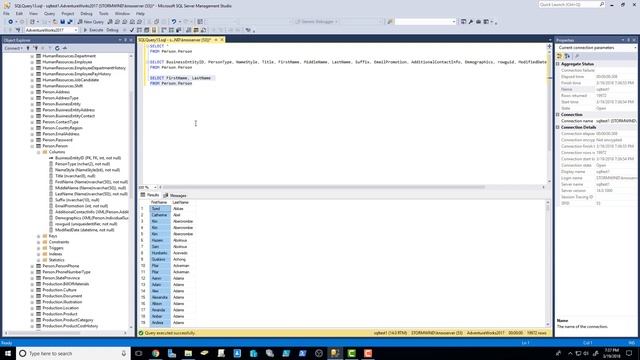The height and width of the screenshot is (360, 640).
Task: Switch to the Messages tab
Action: point(175,196)
